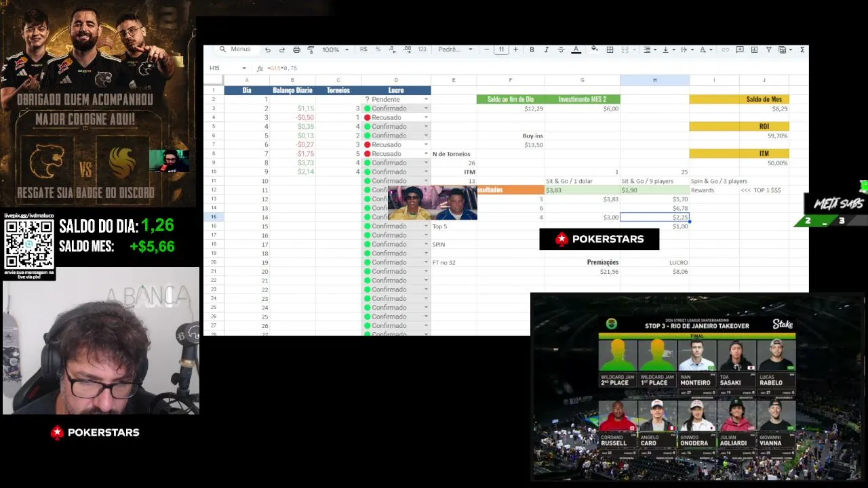Click the ROI value 59,70%
The width and height of the screenshot is (868, 488).
click(764, 136)
